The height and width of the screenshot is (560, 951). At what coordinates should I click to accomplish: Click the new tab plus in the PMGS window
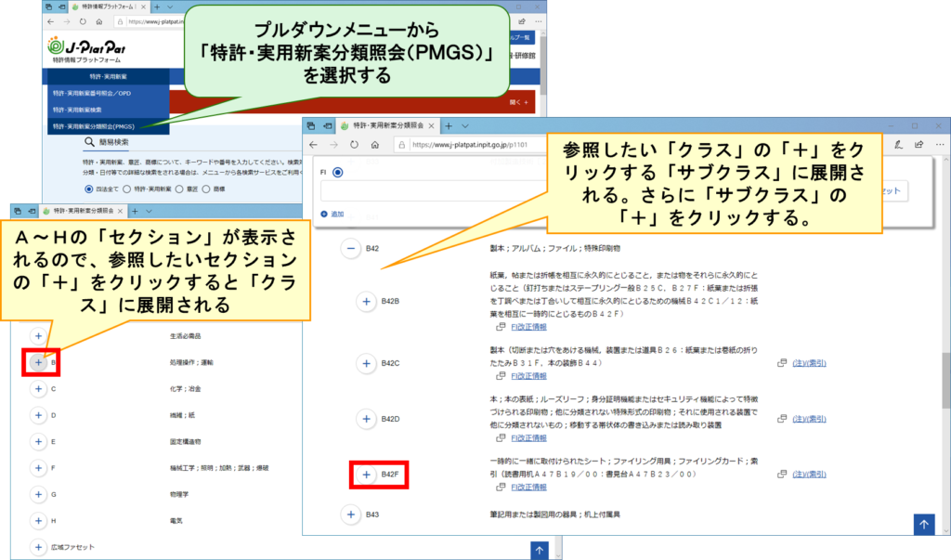449,125
